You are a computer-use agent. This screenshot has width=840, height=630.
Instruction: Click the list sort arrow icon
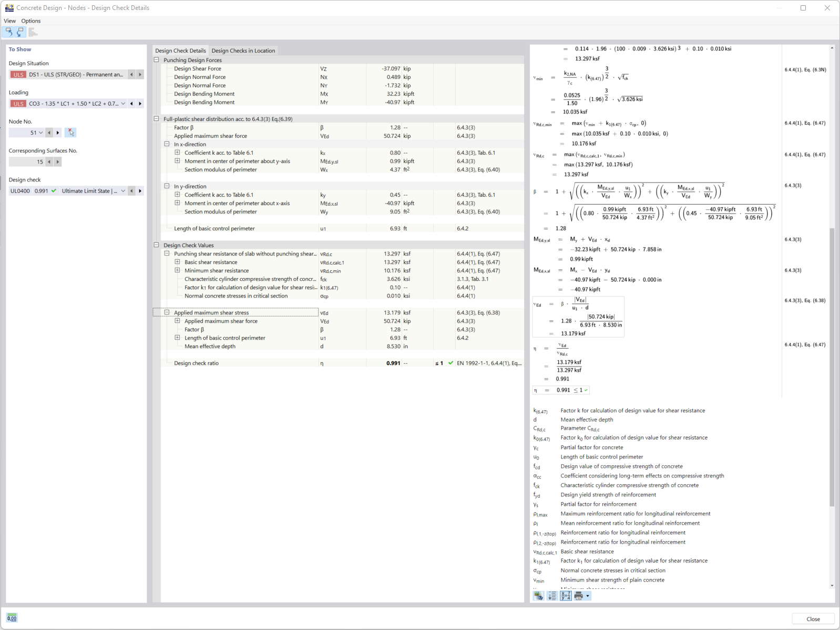552,596
